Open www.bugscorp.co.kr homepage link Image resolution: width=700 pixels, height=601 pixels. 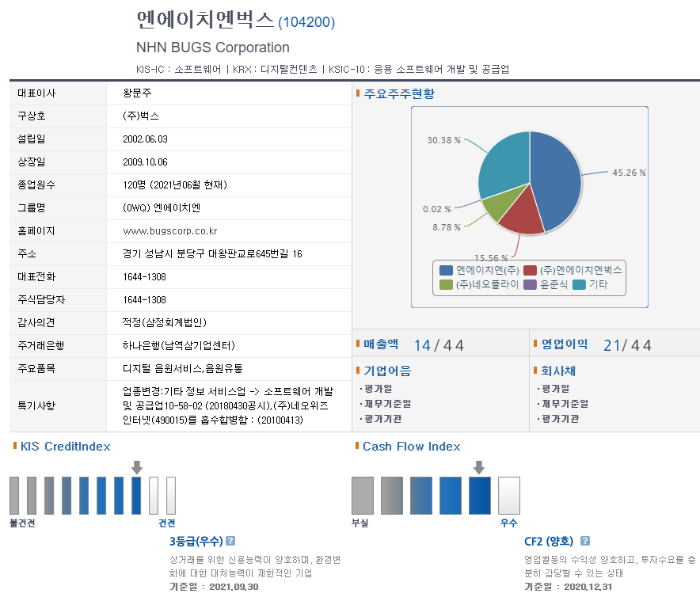click(x=170, y=231)
